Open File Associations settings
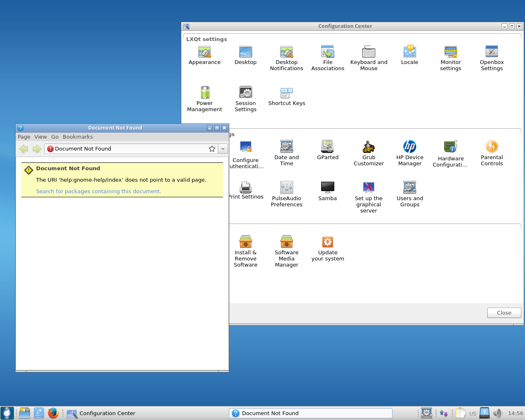Image resolution: width=525 pixels, height=420 pixels. (328, 58)
